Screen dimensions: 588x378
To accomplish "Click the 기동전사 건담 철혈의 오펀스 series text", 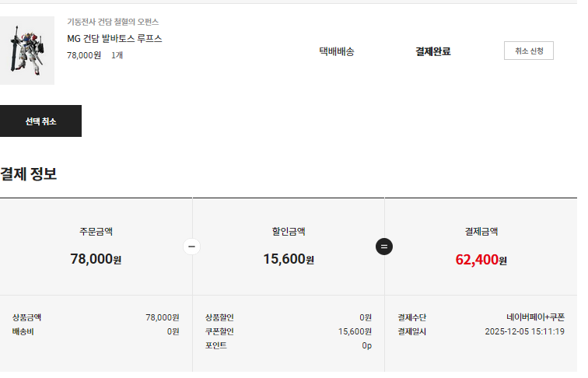I will tap(113, 22).
